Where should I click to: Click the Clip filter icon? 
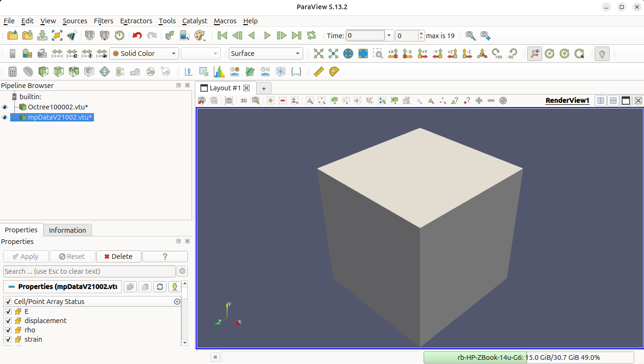pos(43,72)
